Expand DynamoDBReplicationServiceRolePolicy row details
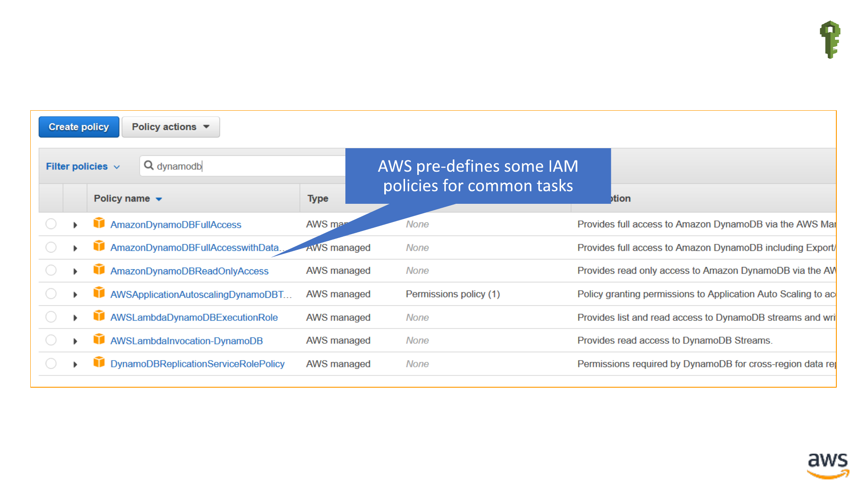 click(x=75, y=364)
